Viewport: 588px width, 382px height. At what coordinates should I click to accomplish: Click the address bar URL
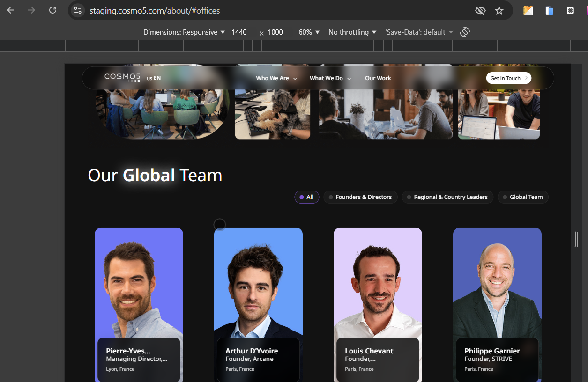155,10
